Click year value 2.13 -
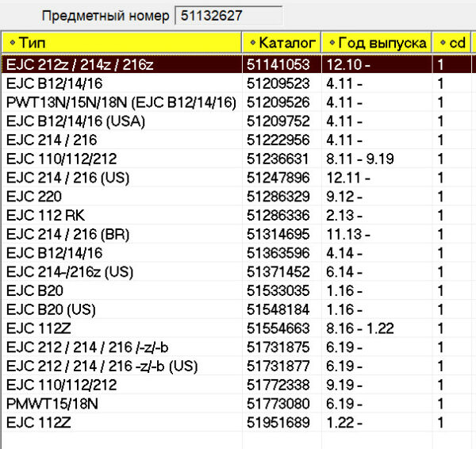476x449 pixels. pyautogui.click(x=344, y=215)
